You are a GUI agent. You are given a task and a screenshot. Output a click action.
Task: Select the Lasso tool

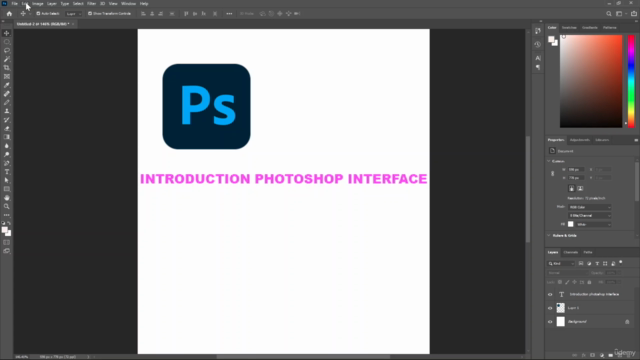(7, 50)
